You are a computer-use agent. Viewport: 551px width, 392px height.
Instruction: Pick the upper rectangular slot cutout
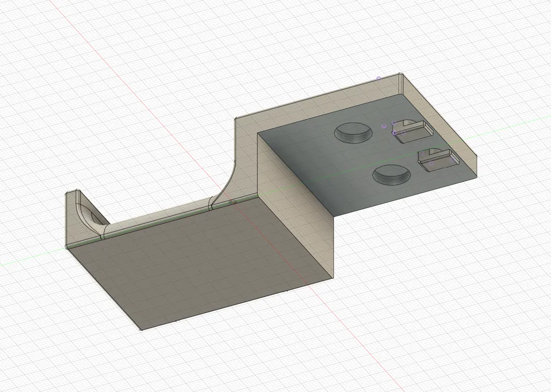click(x=413, y=132)
